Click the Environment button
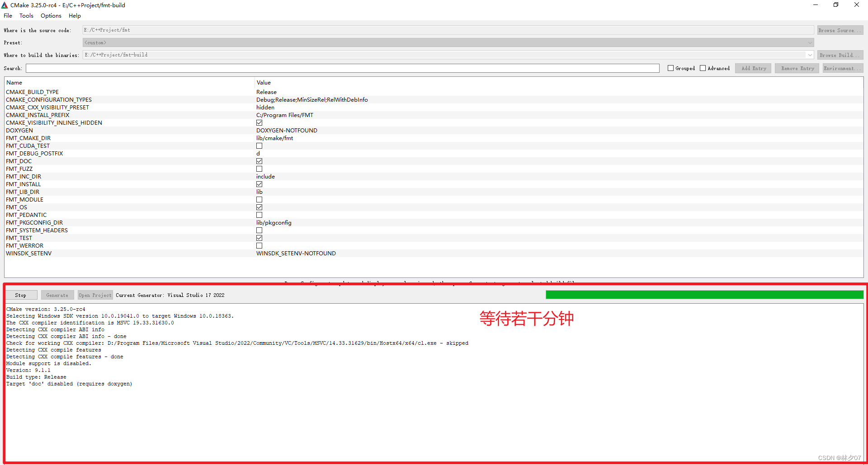868x465 pixels. pos(843,68)
